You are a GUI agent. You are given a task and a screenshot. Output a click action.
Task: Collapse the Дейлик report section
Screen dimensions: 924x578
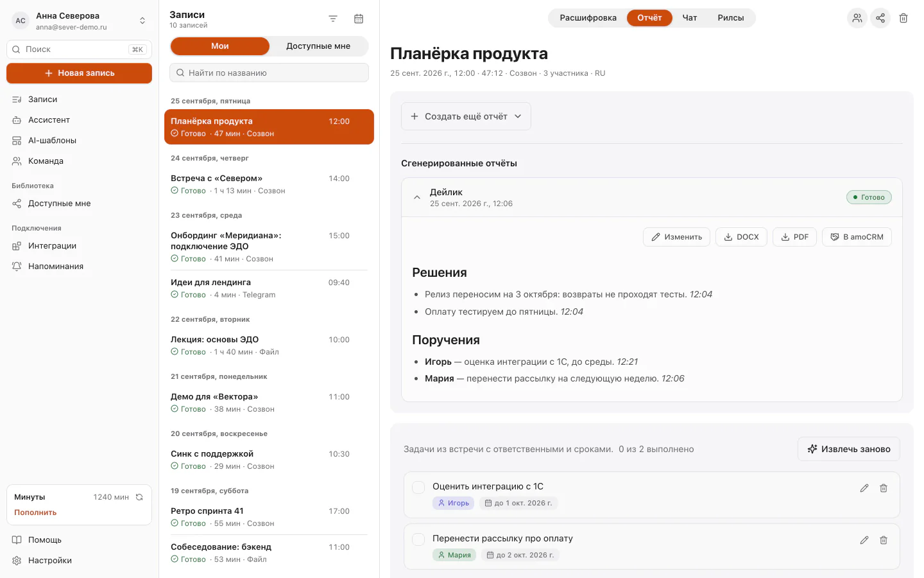pyautogui.click(x=417, y=197)
